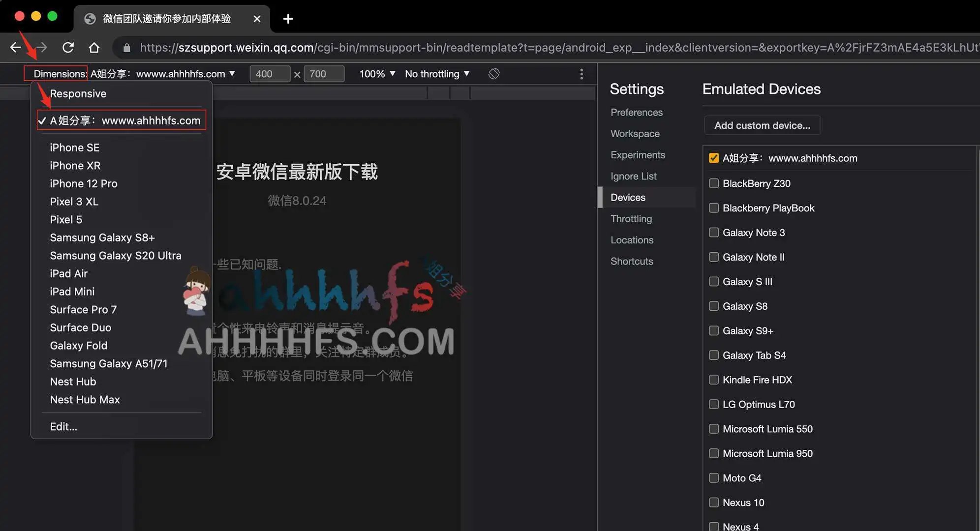Click the browser back arrow
The width and height of the screenshot is (980, 531).
pos(15,47)
